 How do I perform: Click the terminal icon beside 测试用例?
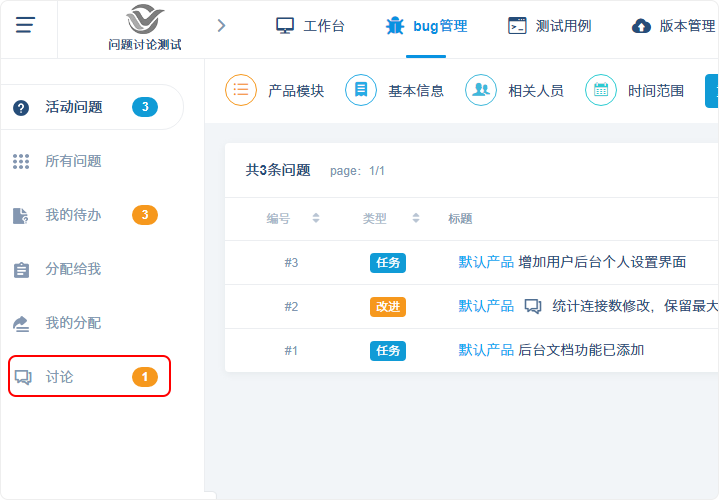(517, 26)
